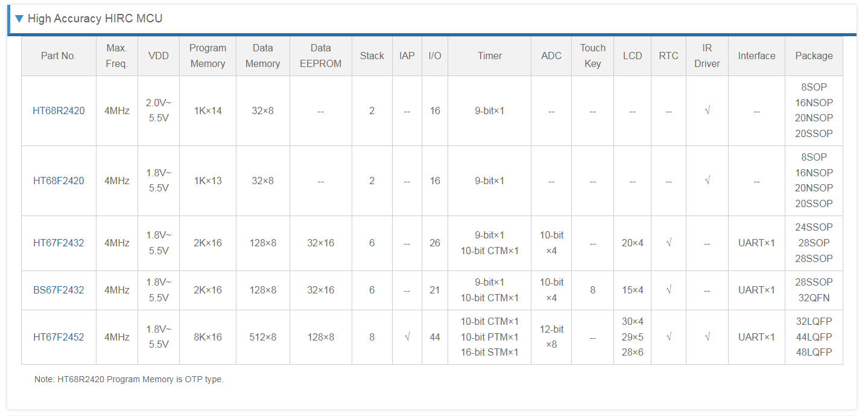Click the Max. Freq. column header
Viewport: 868px width, 416px height.
click(x=117, y=56)
